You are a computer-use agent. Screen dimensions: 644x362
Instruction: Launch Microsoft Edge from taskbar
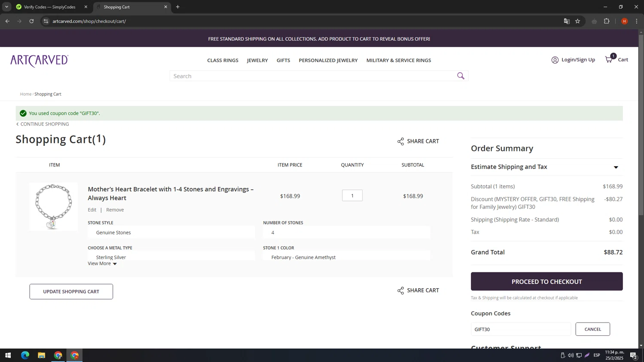[x=25, y=355]
